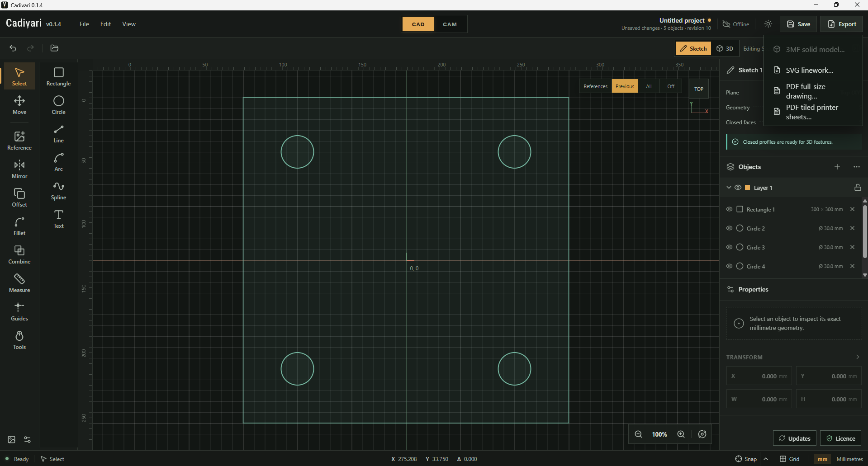Collapse the Layer 1 tree
The height and width of the screenshot is (466, 868).
coord(729,188)
